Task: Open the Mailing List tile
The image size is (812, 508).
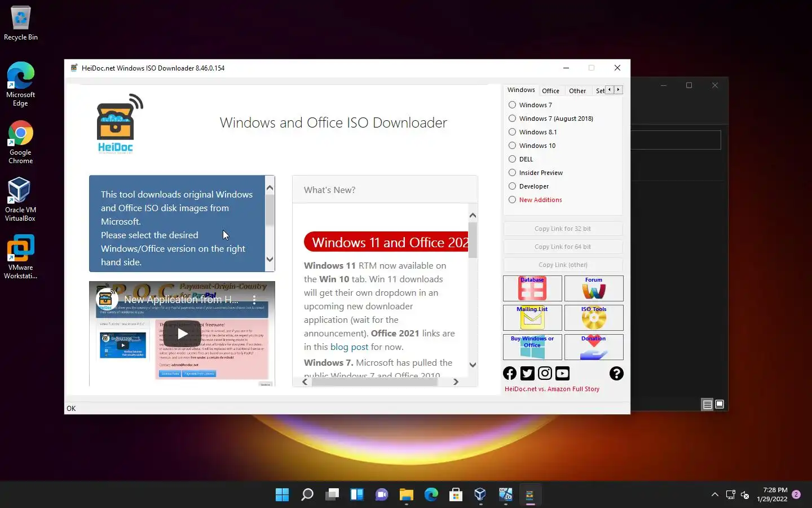Action: point(532,318)
